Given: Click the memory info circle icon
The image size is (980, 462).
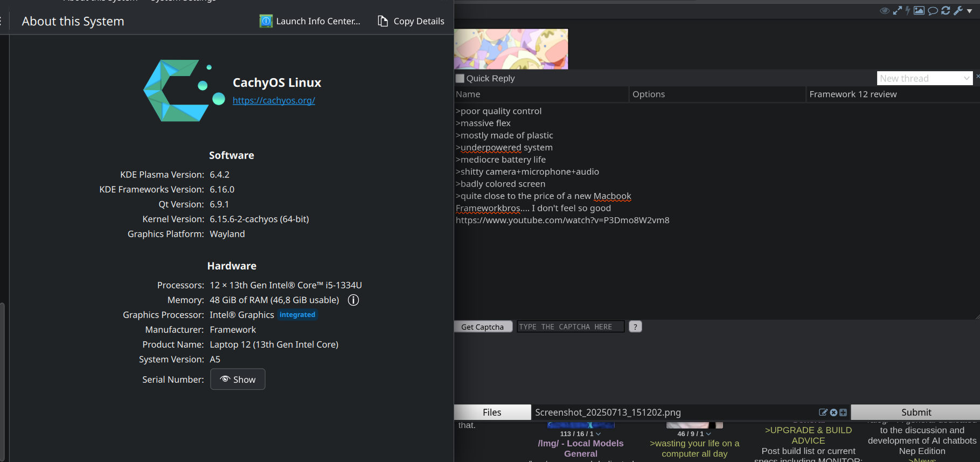Looking at the screenshot, I should pos(353,300).
